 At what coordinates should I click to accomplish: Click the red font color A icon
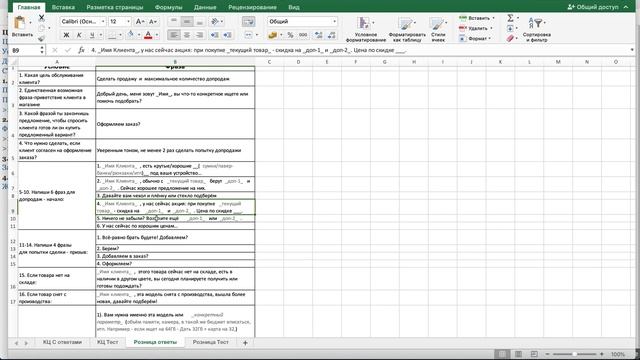(148, 35)
